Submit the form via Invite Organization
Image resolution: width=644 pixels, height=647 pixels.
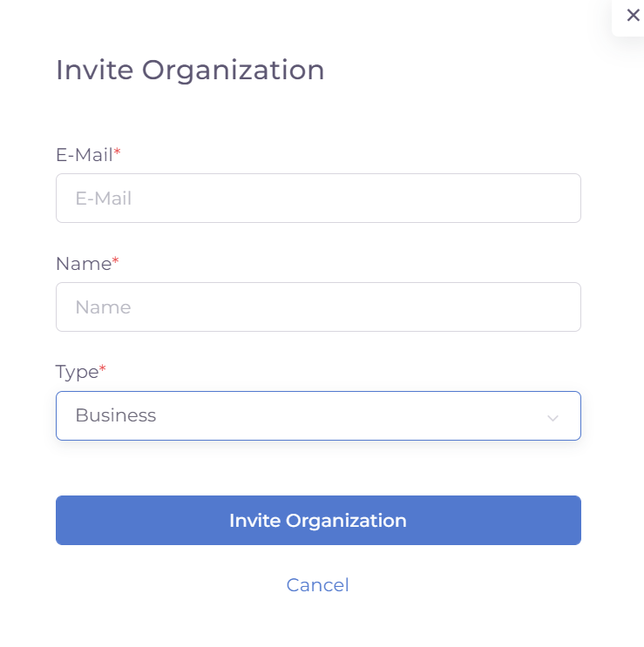[x=318, y=521]
